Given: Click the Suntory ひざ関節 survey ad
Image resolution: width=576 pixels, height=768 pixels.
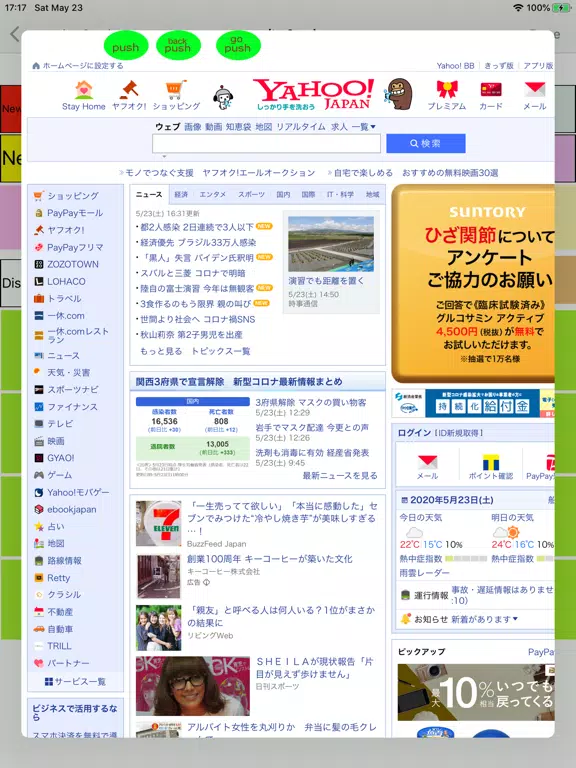Looking at the screenshot, I should (x=473, y=284).
